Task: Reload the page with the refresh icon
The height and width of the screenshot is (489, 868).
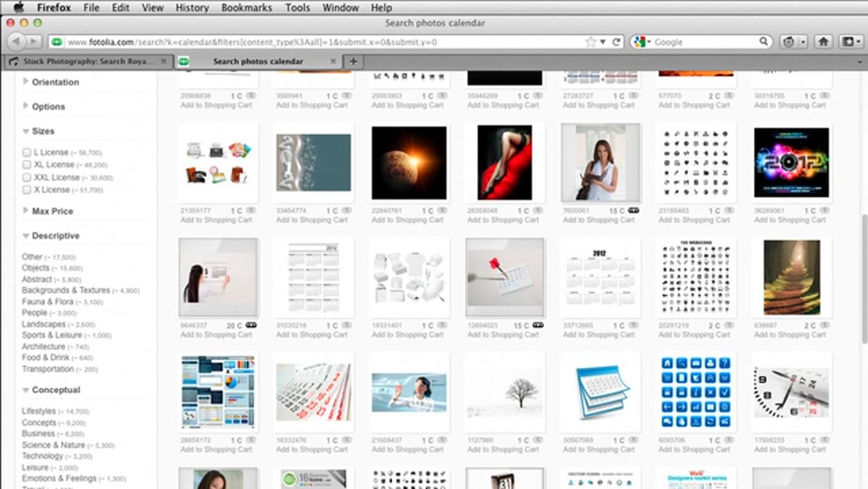Action: 617,42
